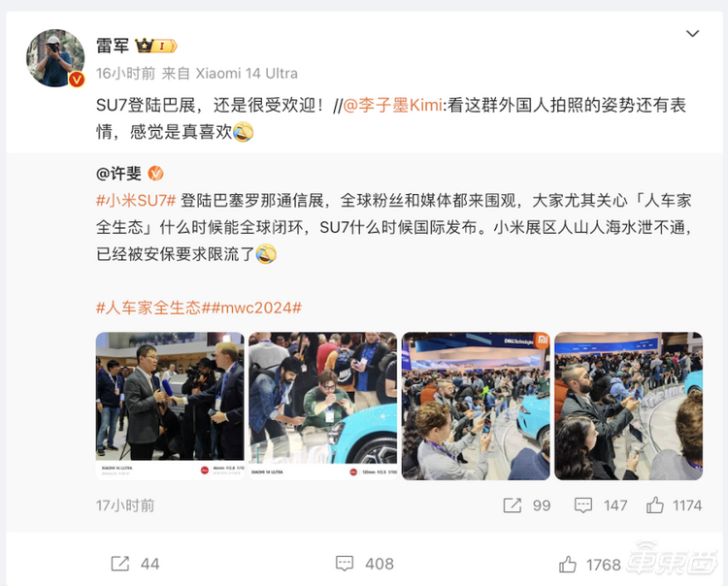728x586 pixels.
Task: Click the verified badge next to 许斐
Action: click(x=155, y=174)
